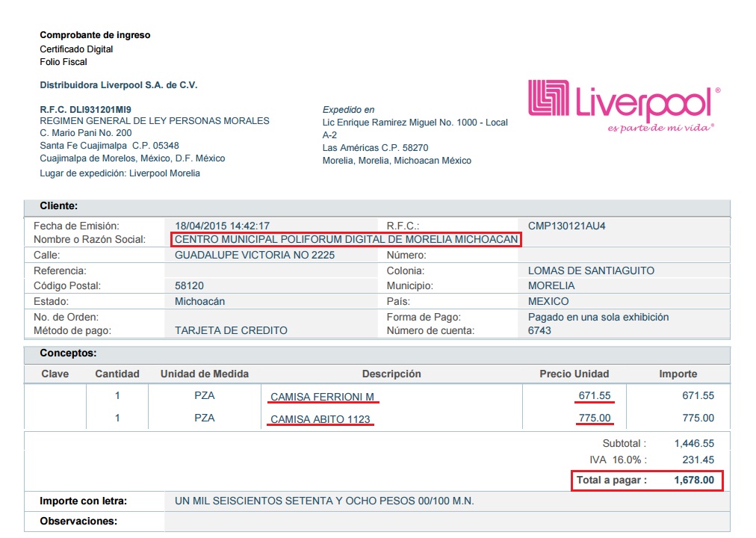
Task: Select postal code 58120
Action: point(189,286)
